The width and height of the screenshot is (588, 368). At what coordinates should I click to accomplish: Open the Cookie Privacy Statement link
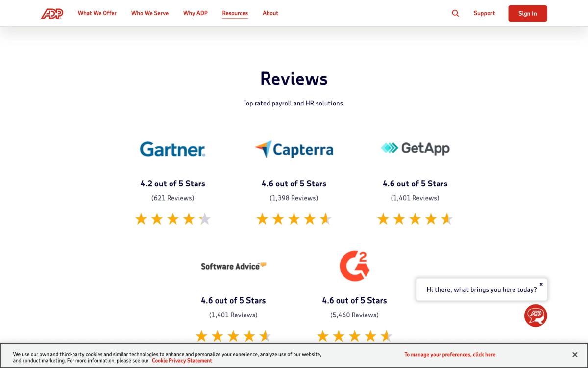point(182,361)
